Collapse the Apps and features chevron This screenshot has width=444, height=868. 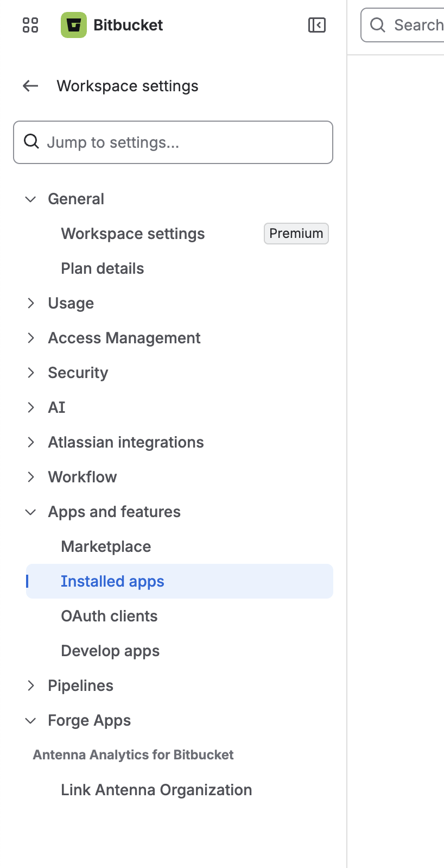tap(31, 512)
